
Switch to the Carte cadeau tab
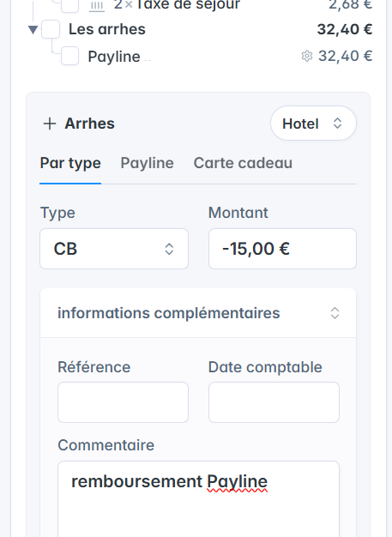[x=243, y=163]
